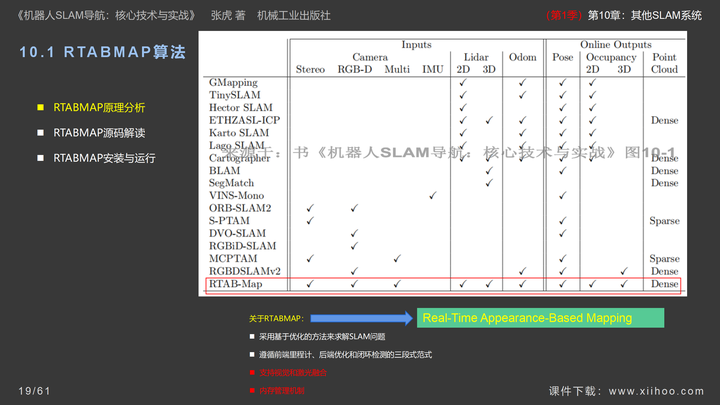Viewport: 720px width, 405px height.
Task: Click the "MCPTAM" row label
Action: (x=233, y=259)
